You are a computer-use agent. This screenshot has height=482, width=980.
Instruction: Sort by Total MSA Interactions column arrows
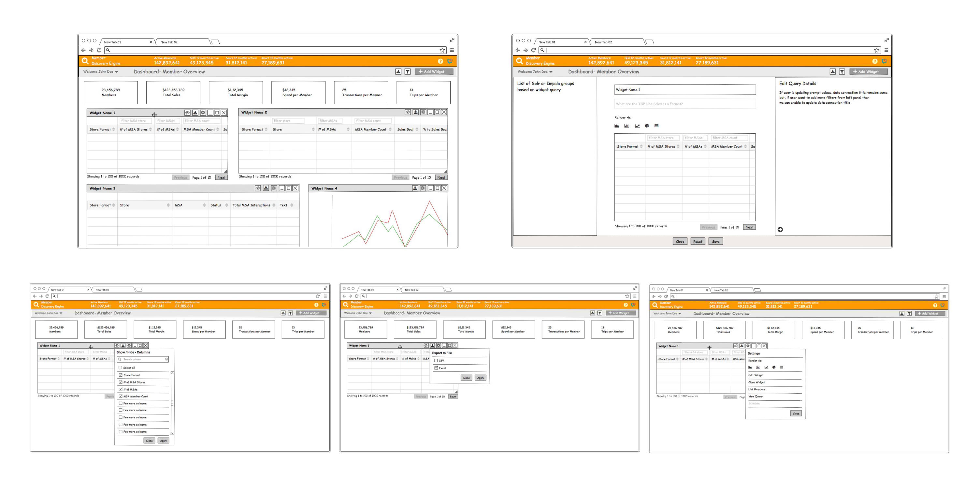point(274,205)
